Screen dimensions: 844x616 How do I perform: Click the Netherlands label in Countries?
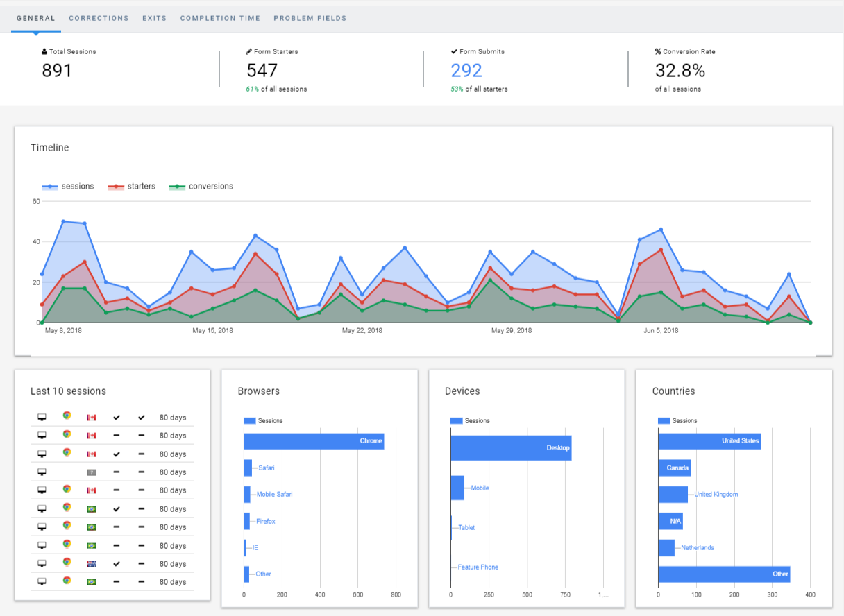(697, 548)
